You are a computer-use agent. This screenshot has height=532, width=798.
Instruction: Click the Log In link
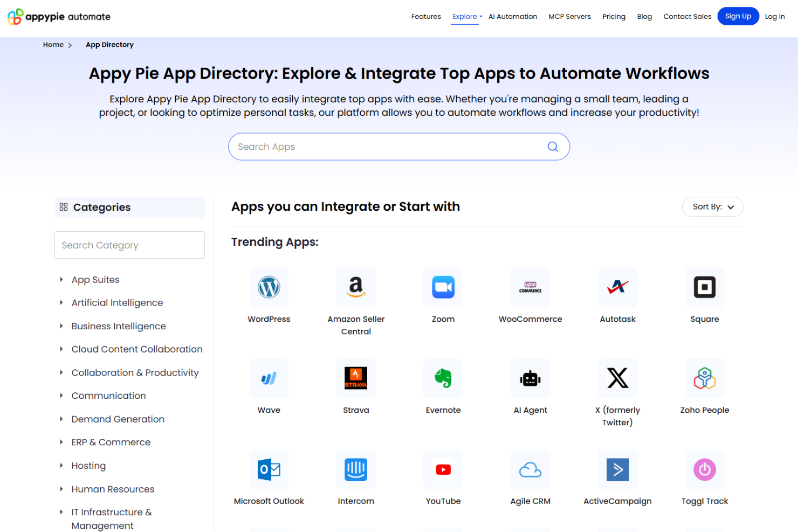[775, 17]
